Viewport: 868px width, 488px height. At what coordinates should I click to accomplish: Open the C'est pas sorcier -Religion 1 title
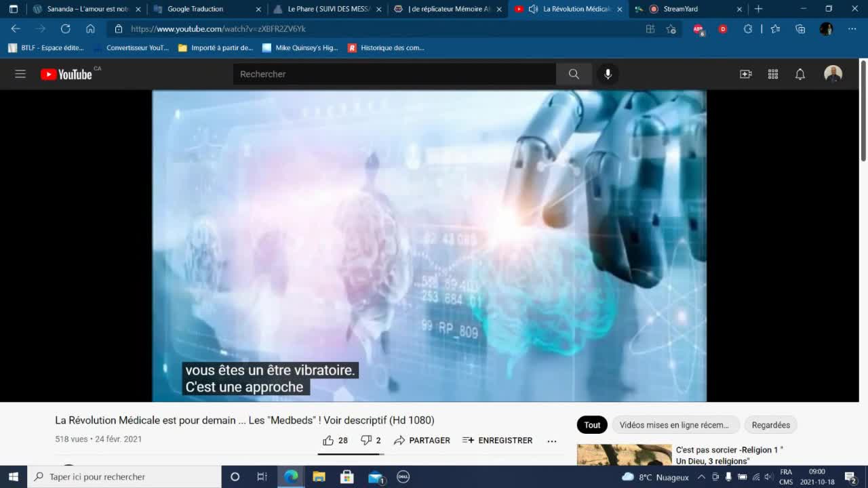[730, 455]
